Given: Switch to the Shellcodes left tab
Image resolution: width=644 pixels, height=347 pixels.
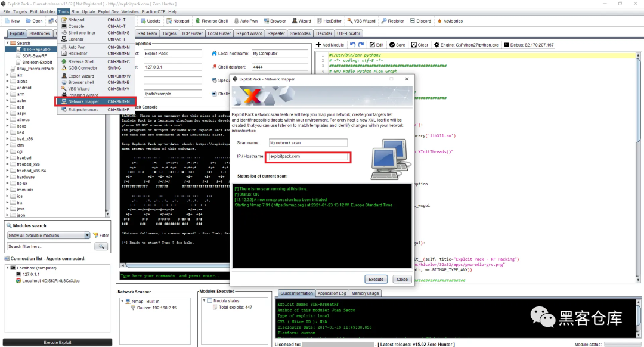Looking at the screenshot, I should [x=39, y=33].
